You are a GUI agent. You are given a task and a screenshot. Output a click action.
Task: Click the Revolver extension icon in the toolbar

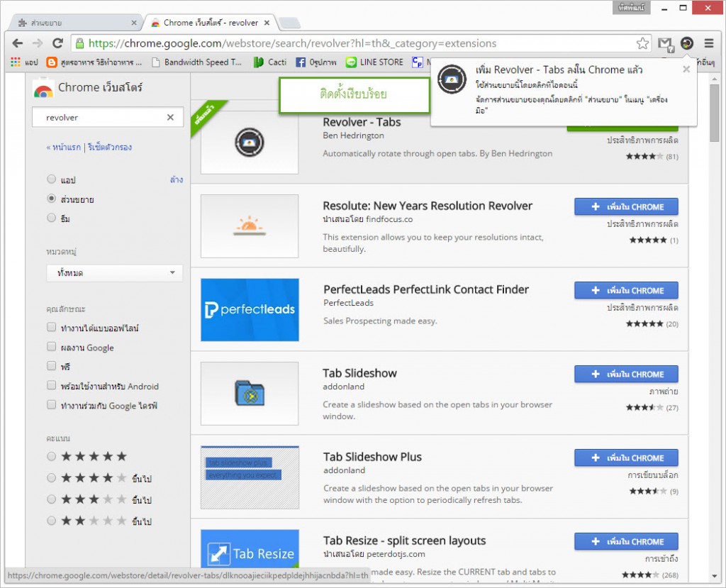[x=686, y=43]
